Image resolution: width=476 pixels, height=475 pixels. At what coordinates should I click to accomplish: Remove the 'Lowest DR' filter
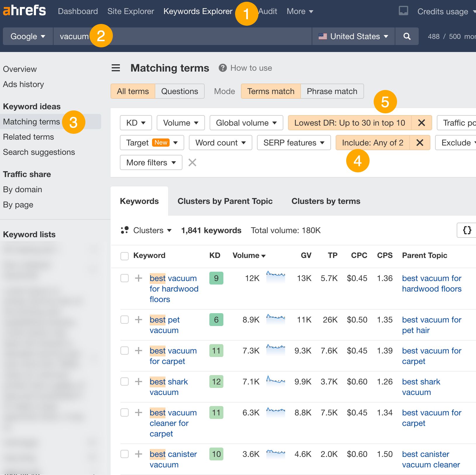tap(422, 123)
